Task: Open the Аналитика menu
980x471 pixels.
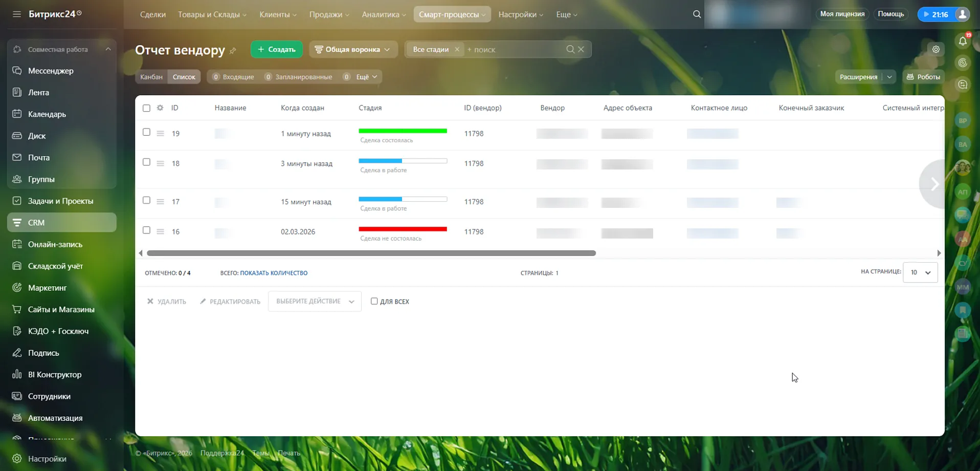Action: (383, 14)
